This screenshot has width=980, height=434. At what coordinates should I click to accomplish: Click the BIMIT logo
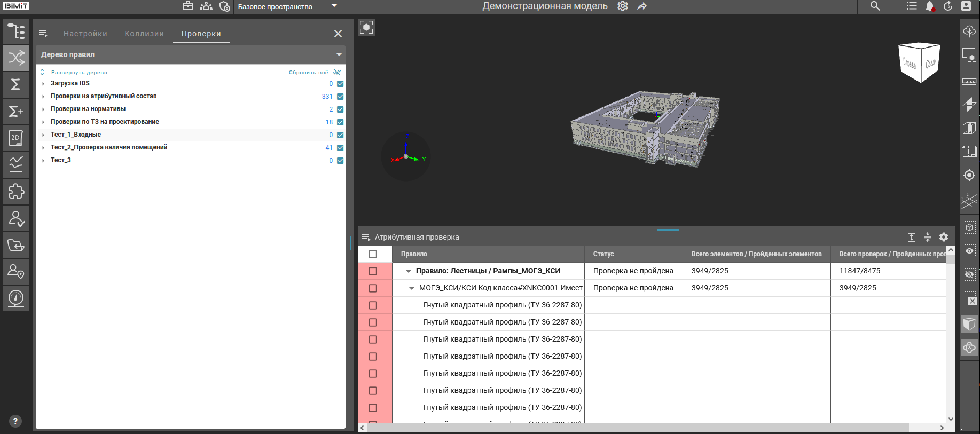click(16, 6)
